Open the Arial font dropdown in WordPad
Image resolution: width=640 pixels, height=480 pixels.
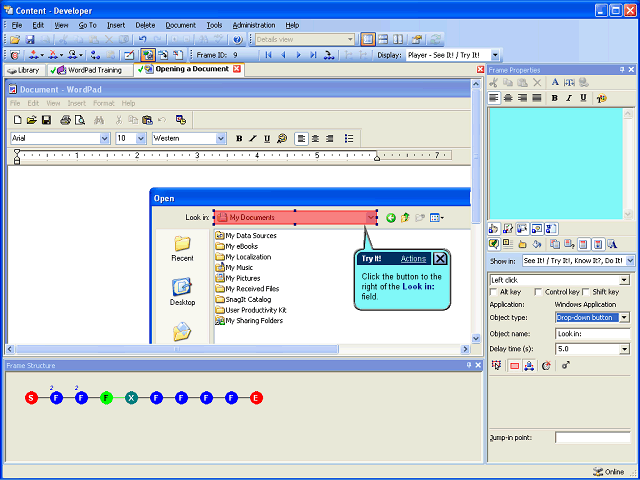(x=104, y=138)
